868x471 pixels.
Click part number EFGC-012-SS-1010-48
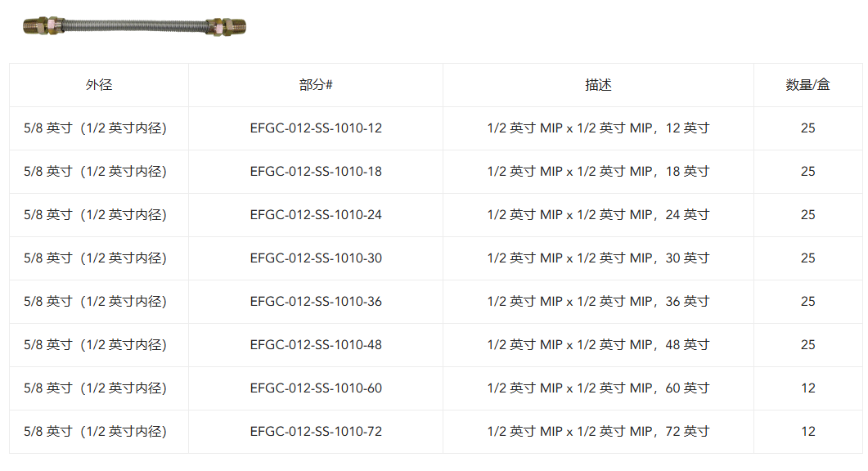pyautogui.click(x=316, y=345)
